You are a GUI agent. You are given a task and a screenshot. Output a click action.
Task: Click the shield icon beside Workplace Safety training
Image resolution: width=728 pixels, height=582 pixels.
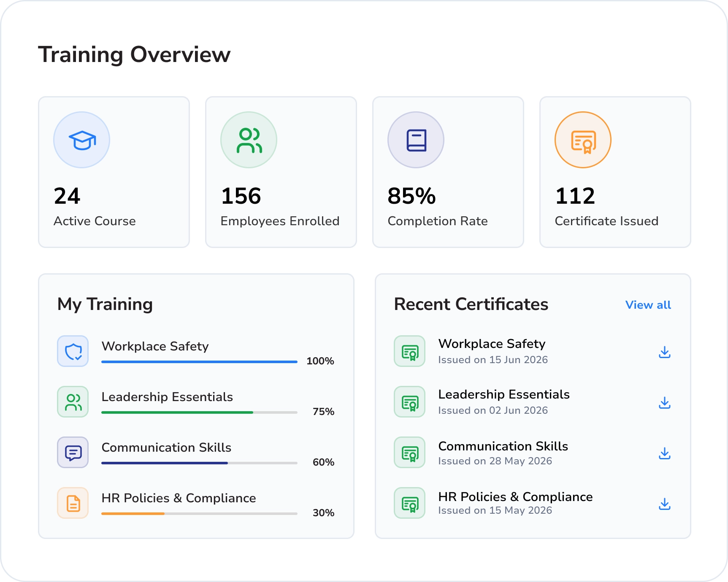pyautogui.click(x=73, y=351)
